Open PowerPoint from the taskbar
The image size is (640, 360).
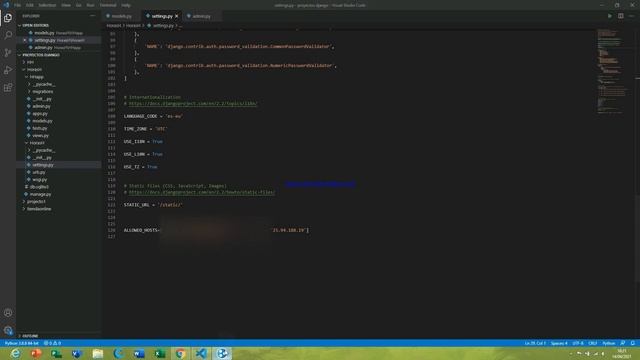pos(36,353)
